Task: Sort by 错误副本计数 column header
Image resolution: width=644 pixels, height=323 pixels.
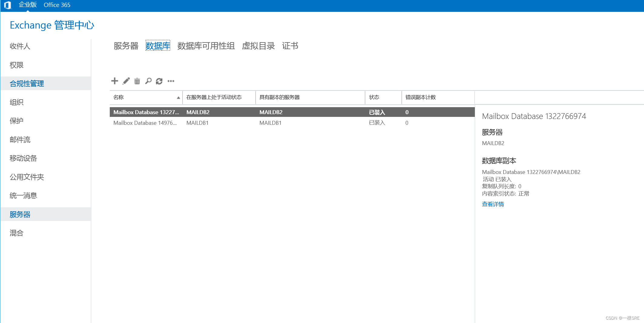Action: point(438,97)
